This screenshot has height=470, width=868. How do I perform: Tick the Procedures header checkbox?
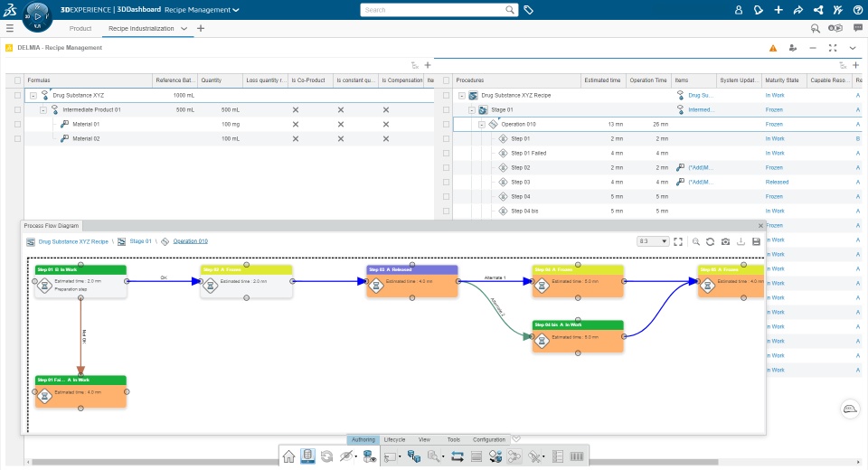446,80
